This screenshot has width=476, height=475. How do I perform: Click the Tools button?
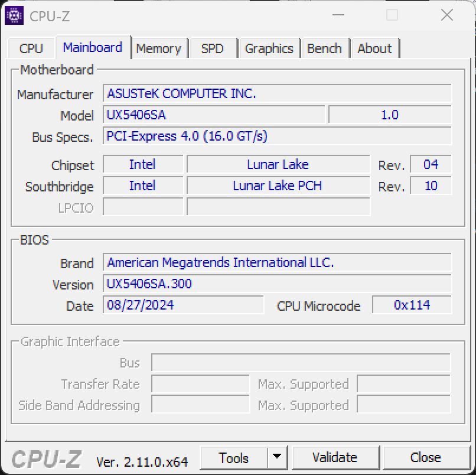(x=234, y=457)
